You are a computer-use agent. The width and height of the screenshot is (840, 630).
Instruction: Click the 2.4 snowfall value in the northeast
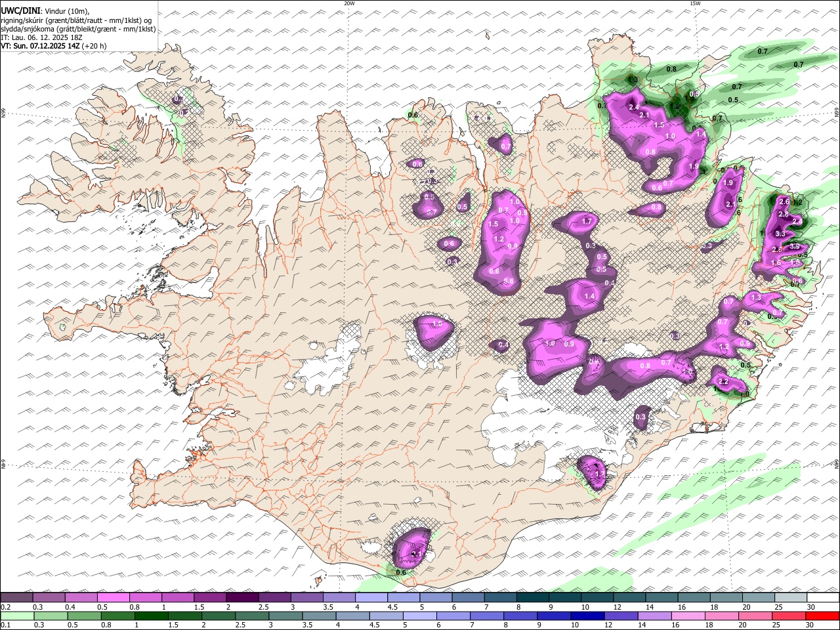point(634,107)
